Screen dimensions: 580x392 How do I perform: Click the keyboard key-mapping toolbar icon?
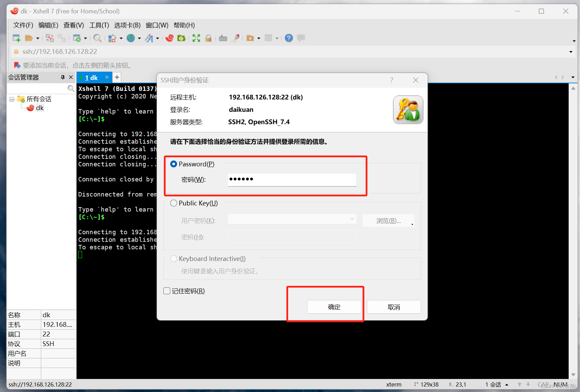[223, 38]
